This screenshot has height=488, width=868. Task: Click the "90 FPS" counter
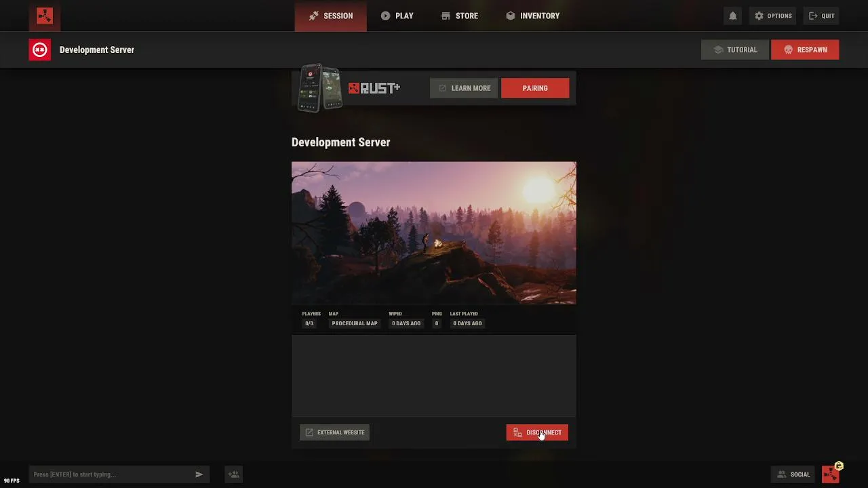point(12,481)
